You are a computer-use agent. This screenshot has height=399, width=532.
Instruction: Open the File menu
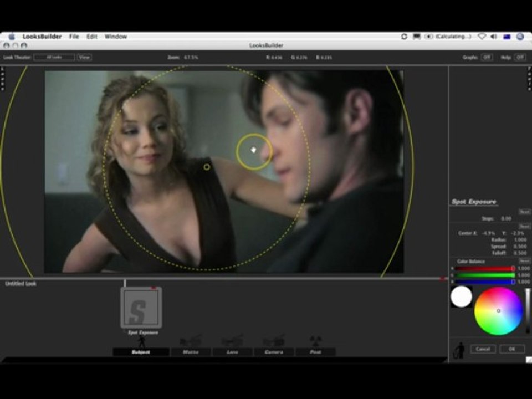(74, 37)
